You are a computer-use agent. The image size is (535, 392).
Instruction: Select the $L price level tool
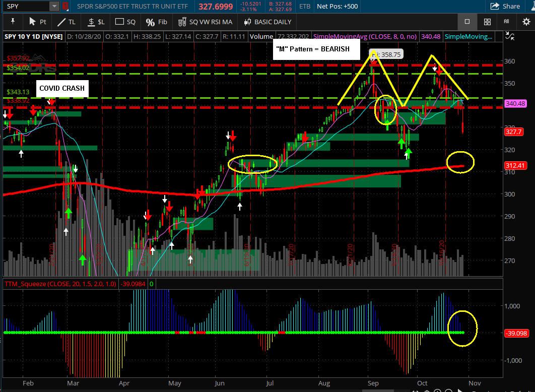96,22
